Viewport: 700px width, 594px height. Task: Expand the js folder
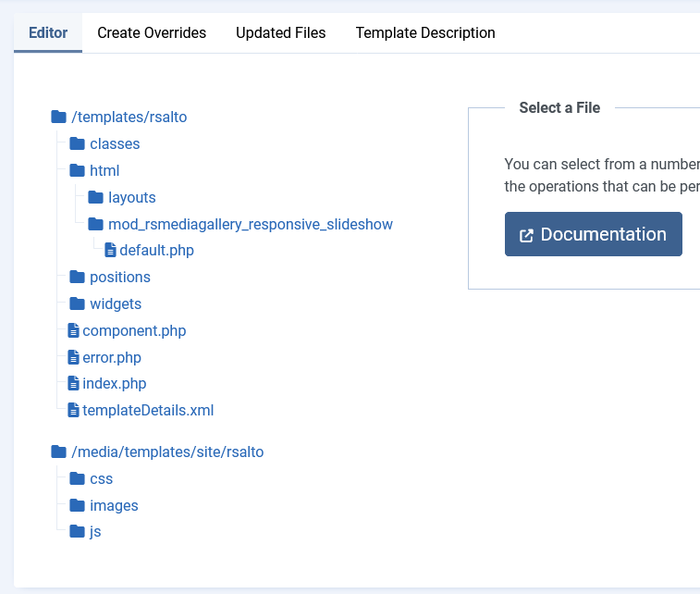[95, 532]
